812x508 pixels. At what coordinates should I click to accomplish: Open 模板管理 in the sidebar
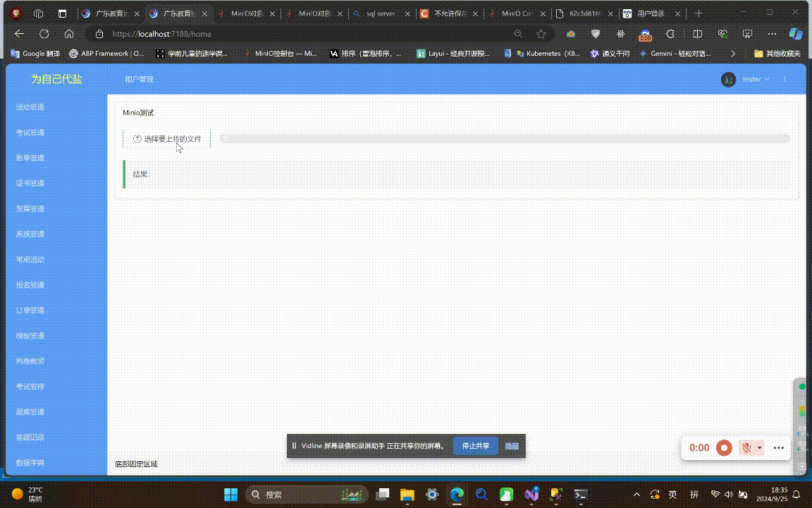pos(30,336)
